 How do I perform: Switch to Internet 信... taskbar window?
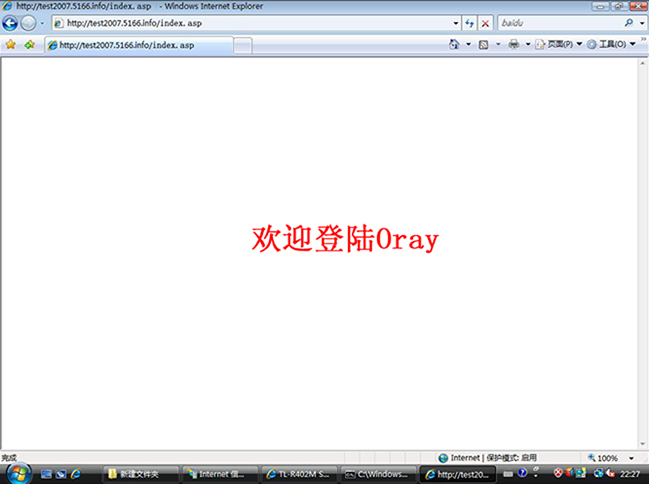220,474
